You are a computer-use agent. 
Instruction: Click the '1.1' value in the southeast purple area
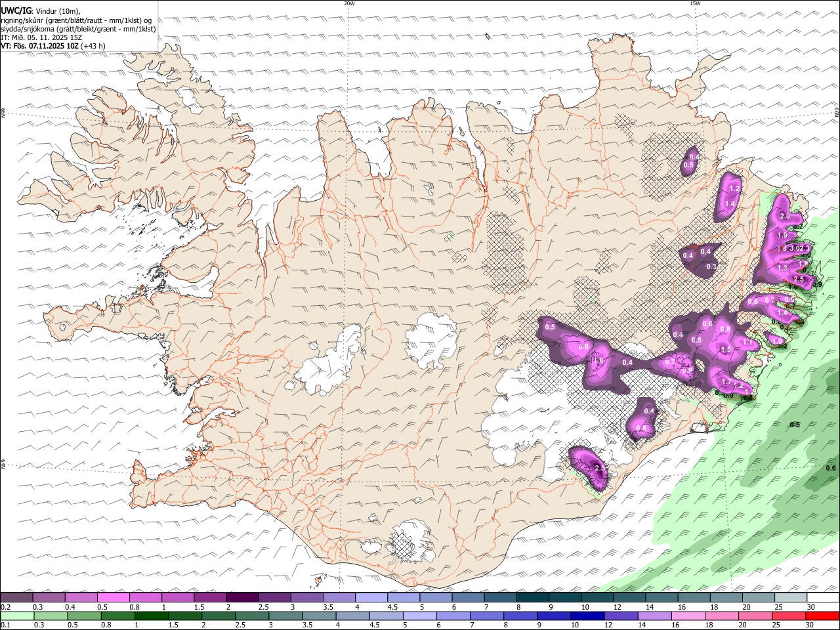click(x=747, y=343)
